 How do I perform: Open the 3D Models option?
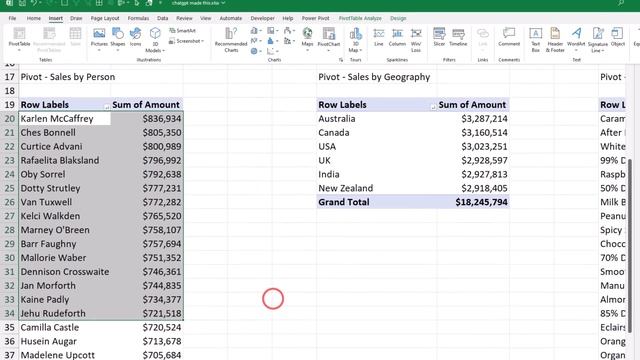[x=155, y=40]
